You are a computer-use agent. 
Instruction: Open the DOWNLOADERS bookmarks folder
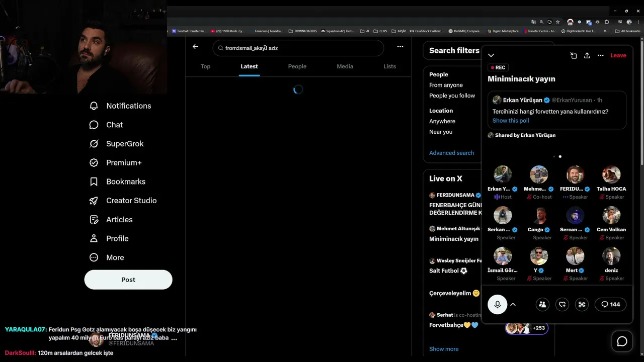302,31
